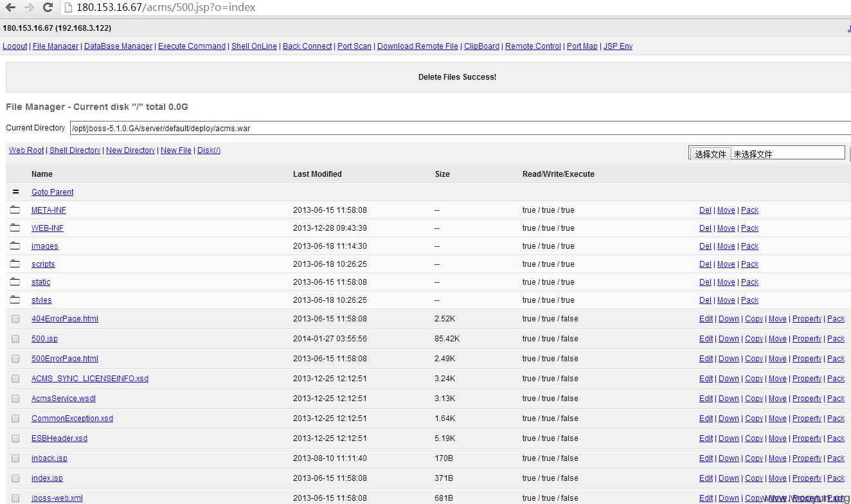Image resolution: width=851 pixels, height=504 pixels.
Task: Open Back Connect menu link
Action: 307,46
